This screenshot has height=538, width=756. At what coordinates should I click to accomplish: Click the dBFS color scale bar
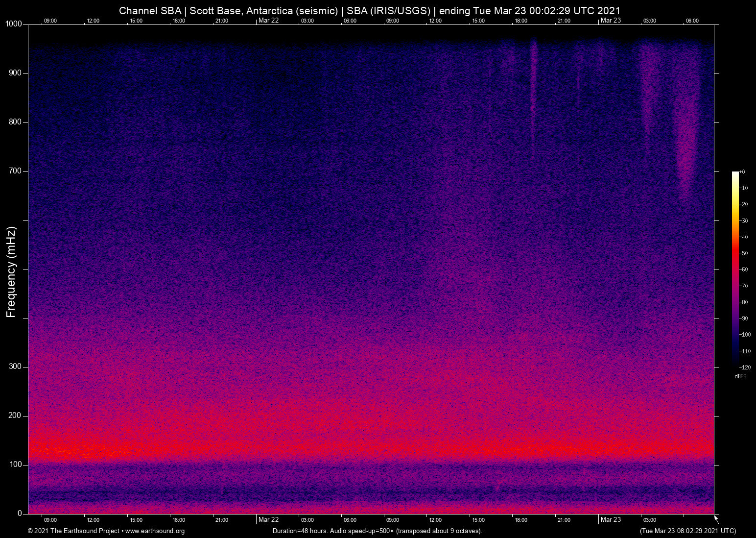[735, 269]
